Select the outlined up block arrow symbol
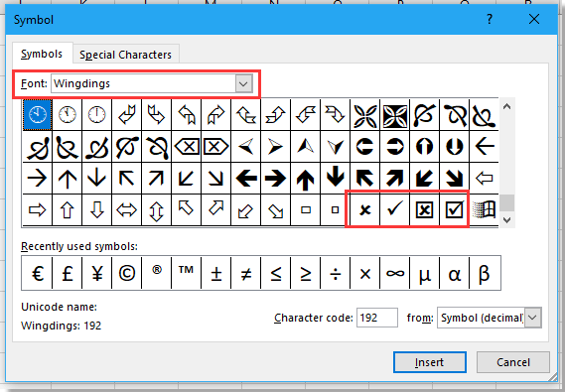565x392 pixels. pyautogui.click(x=68, y=209)
